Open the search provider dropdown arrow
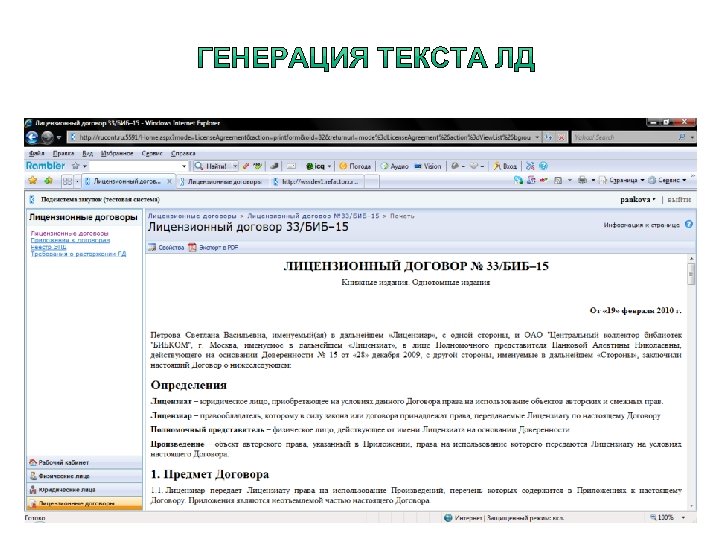 (x=692, y=137)
